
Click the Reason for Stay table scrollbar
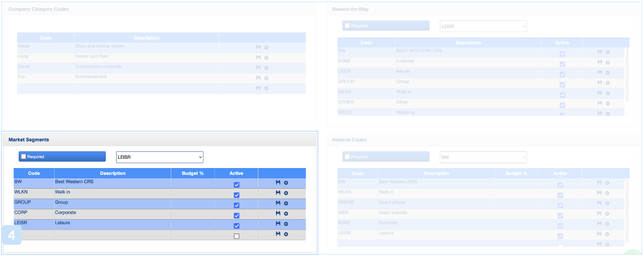(x=627, y=74)
